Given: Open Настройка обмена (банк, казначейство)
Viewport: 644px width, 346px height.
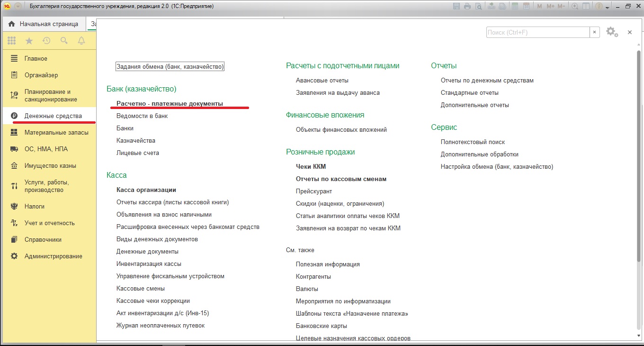Looking at the screenshot, I should point(497,166).
